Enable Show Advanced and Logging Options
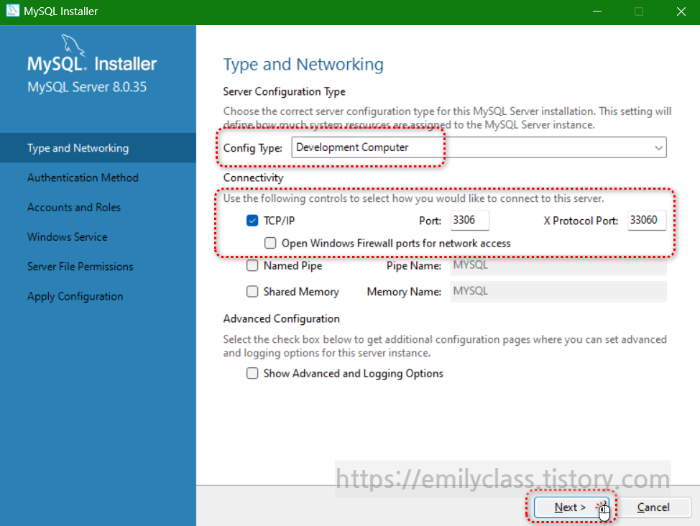The width and height of the screenshot is (700, 526). [x=252, y=373]
